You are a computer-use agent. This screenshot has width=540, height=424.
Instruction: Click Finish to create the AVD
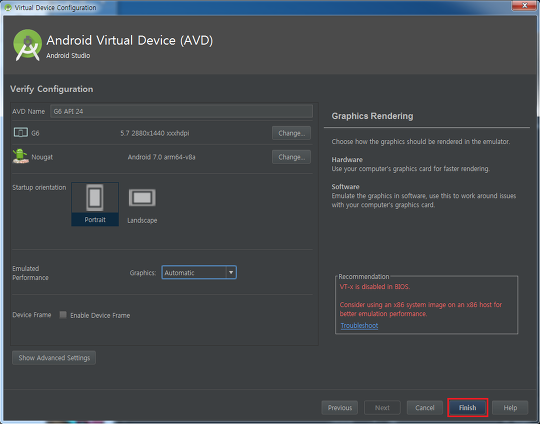click(467, 408)
